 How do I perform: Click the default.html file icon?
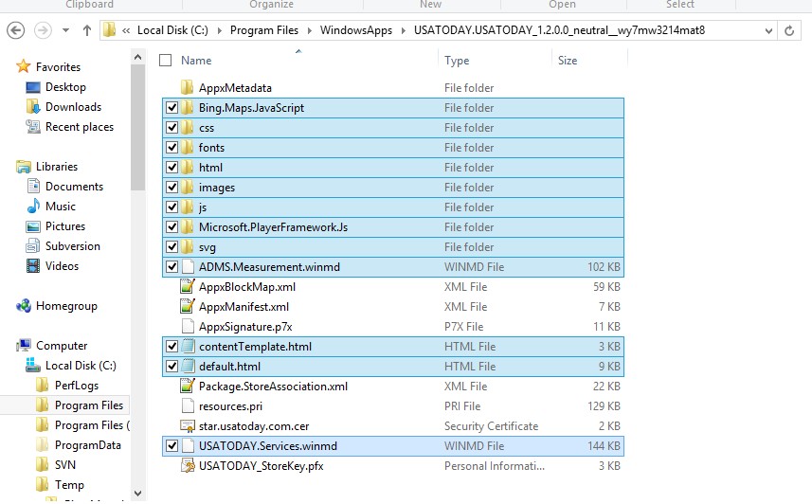(x=189, y=367)
